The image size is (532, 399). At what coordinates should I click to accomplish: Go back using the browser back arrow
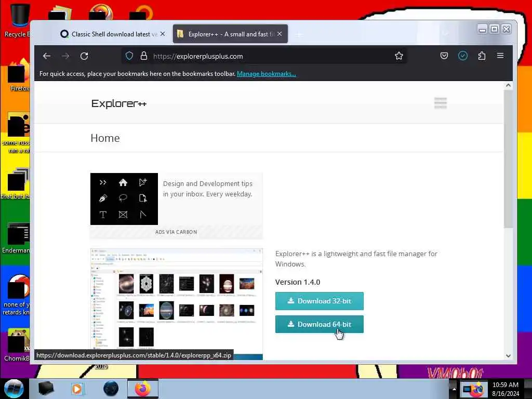pyautogui.click(x=46, y=56)
